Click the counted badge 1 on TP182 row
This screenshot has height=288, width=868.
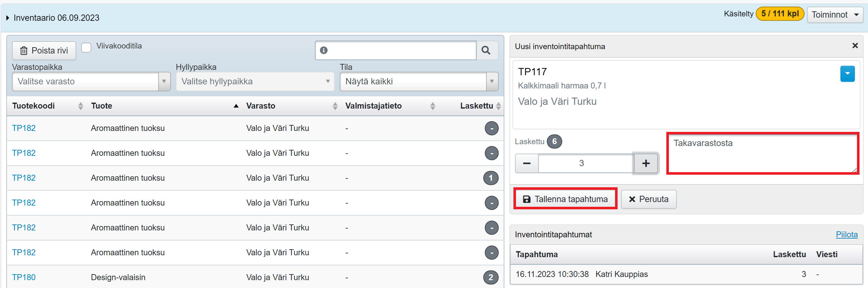tap(490, 178)
